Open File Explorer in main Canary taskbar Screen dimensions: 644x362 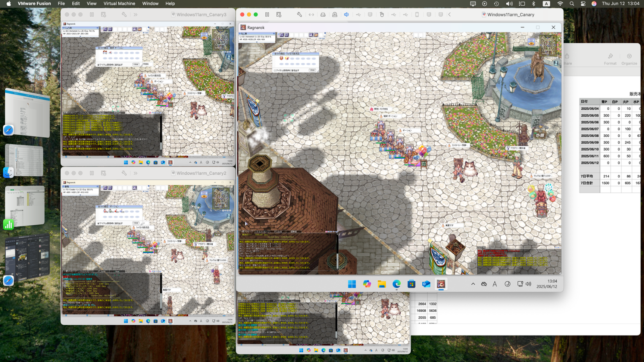382,284
